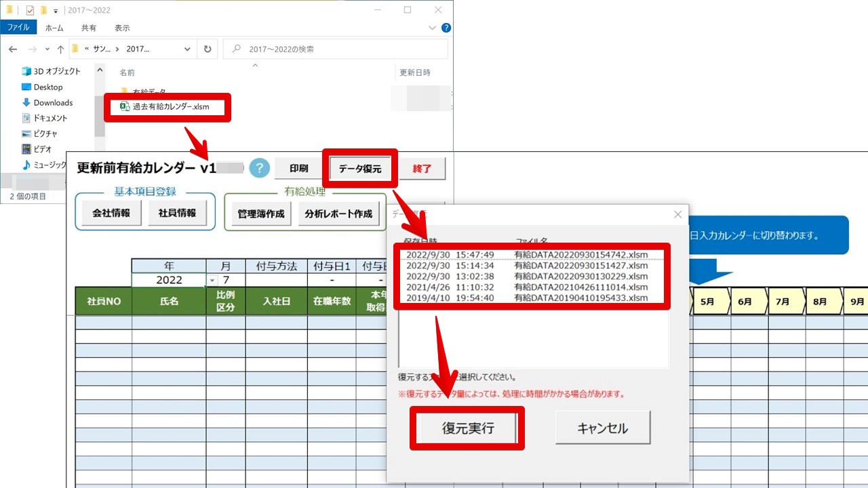Click the blue question mark help icon
868x488 pixels.
point(260,168)
